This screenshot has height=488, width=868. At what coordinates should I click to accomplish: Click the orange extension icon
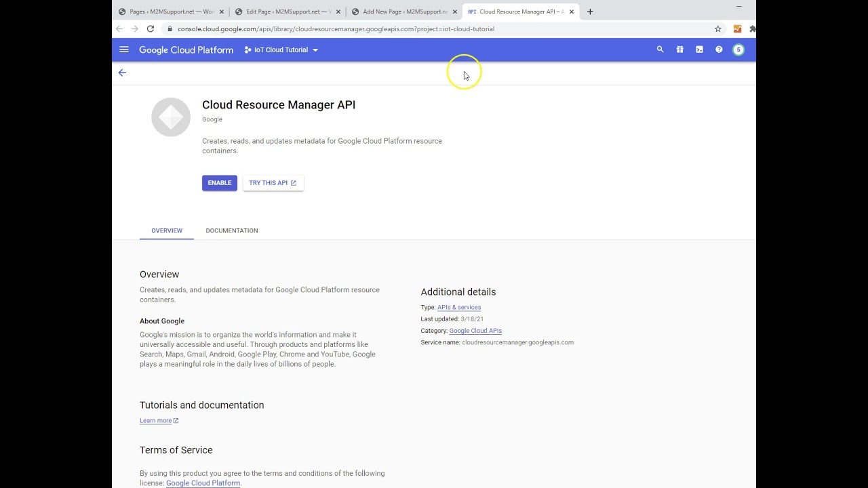point(737,29)
